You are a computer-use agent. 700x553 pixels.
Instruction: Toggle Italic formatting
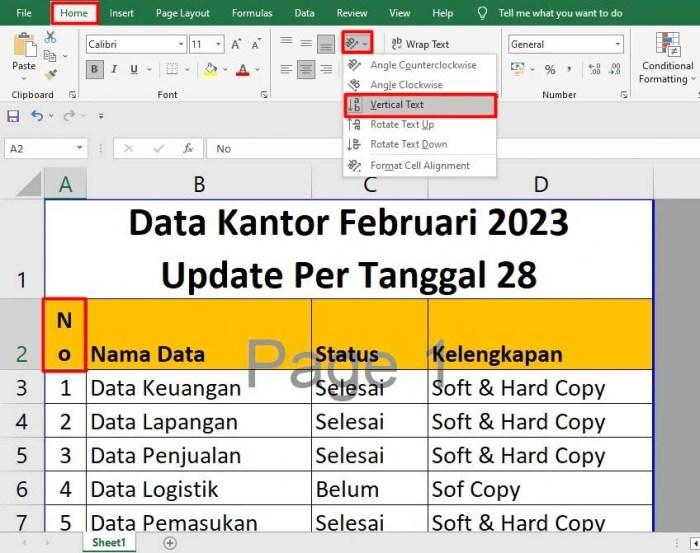click(114, 69)
